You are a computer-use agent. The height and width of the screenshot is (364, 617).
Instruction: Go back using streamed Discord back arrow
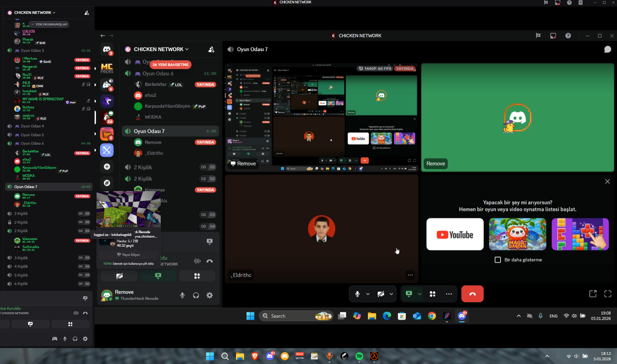(103, 36)
